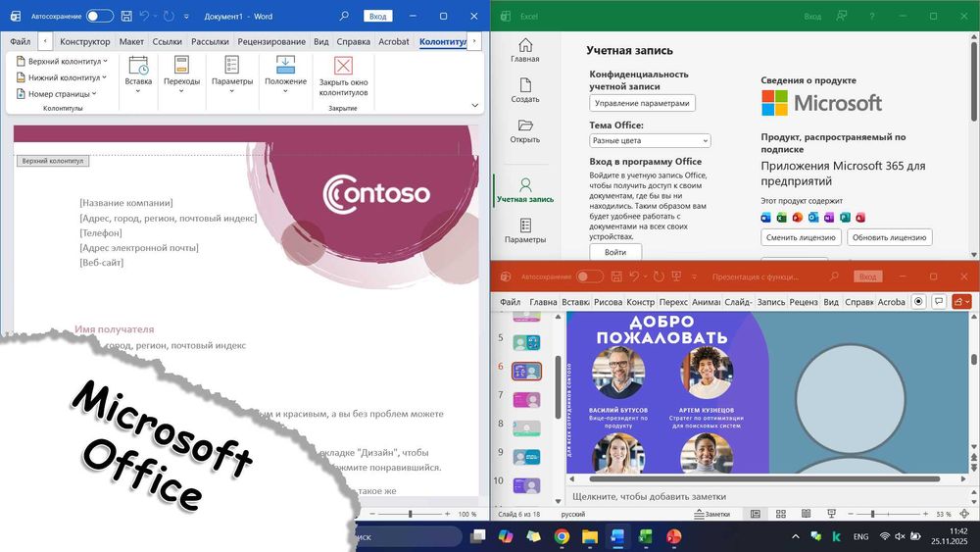Click Сменить лицензию
980x552 pixels.
point(801,237)
